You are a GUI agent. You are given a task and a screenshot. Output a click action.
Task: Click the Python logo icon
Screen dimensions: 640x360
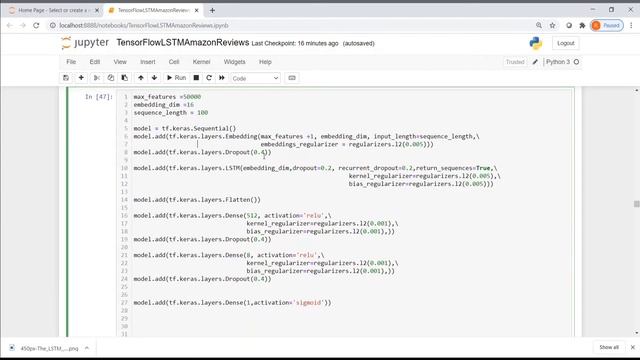[536, 43]
